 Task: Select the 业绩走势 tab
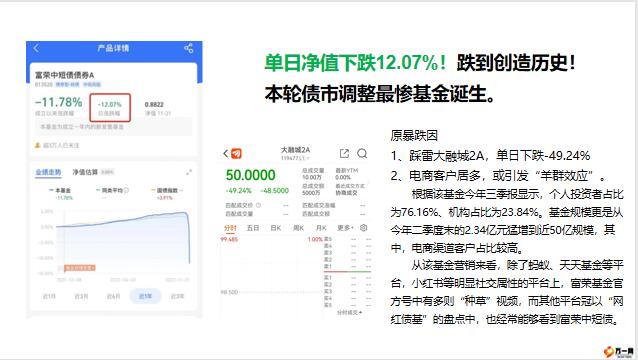[x=48, y=172]
